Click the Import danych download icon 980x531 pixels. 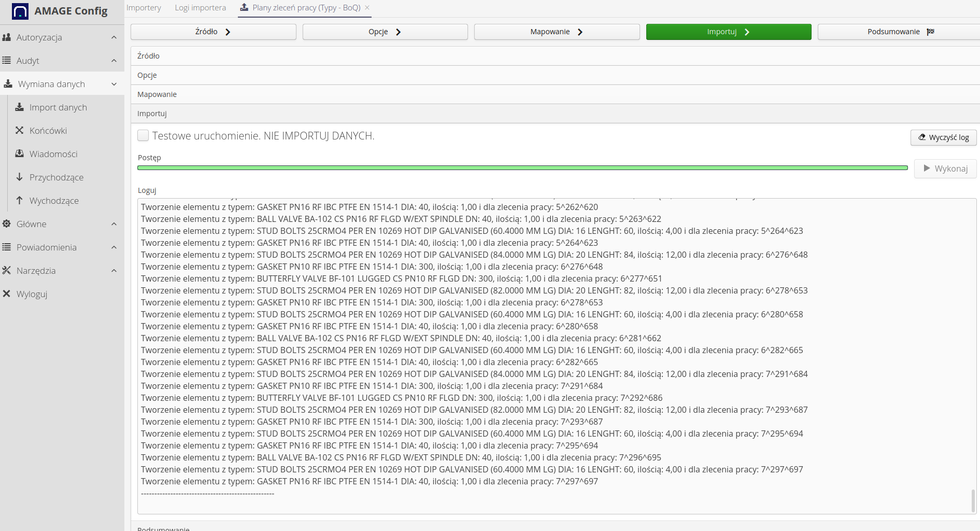(x=20, y=107)
